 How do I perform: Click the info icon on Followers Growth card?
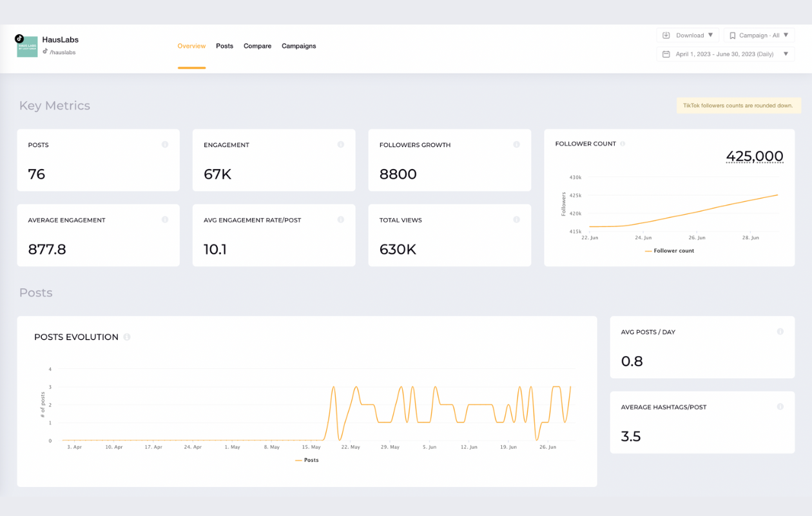coord(516,144)
